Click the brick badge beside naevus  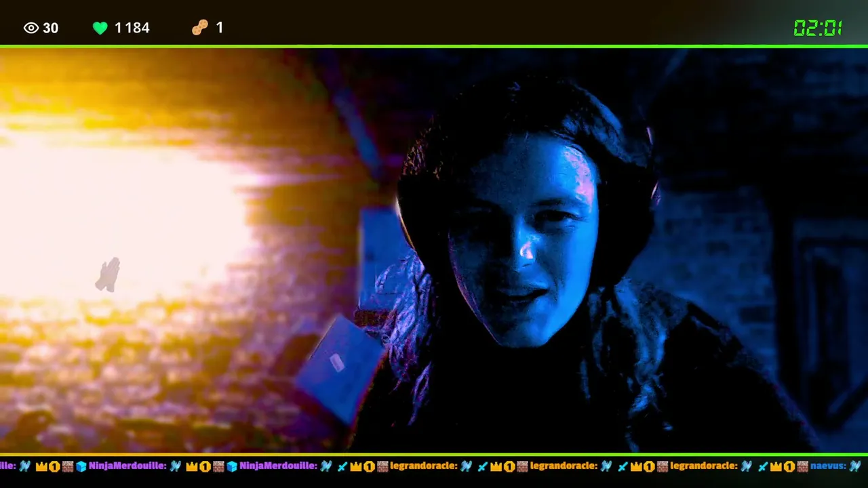pyautogui.click(x=802, y=466)
